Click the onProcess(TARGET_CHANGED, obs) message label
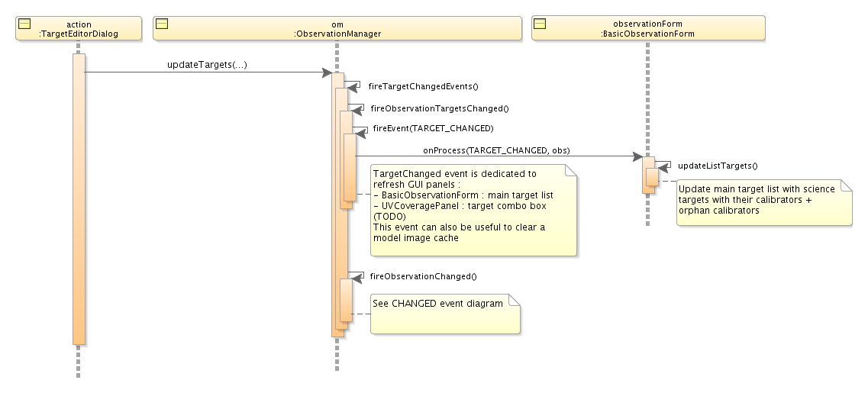 click(496, 150)
